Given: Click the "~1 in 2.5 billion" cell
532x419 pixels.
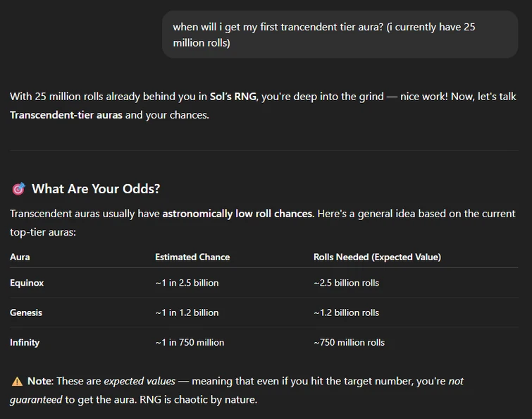Looking at the screenshot, I should (187, 283).
